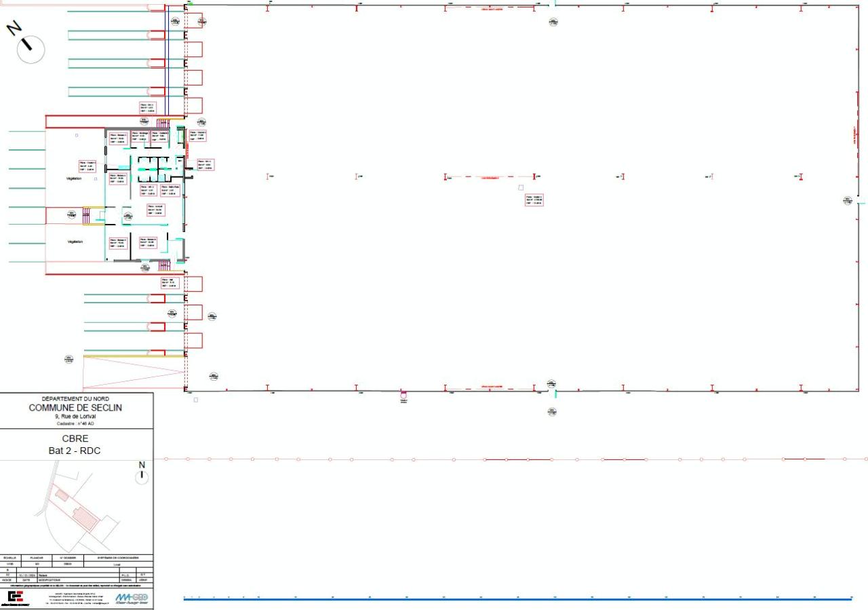Click the large north arrow compass symbol

tap(29, 48)
